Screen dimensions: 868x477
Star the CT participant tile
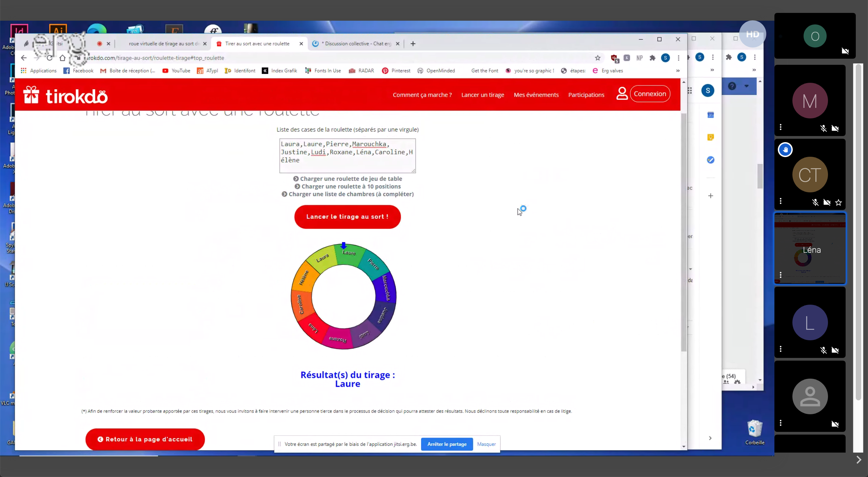(839, 203)
